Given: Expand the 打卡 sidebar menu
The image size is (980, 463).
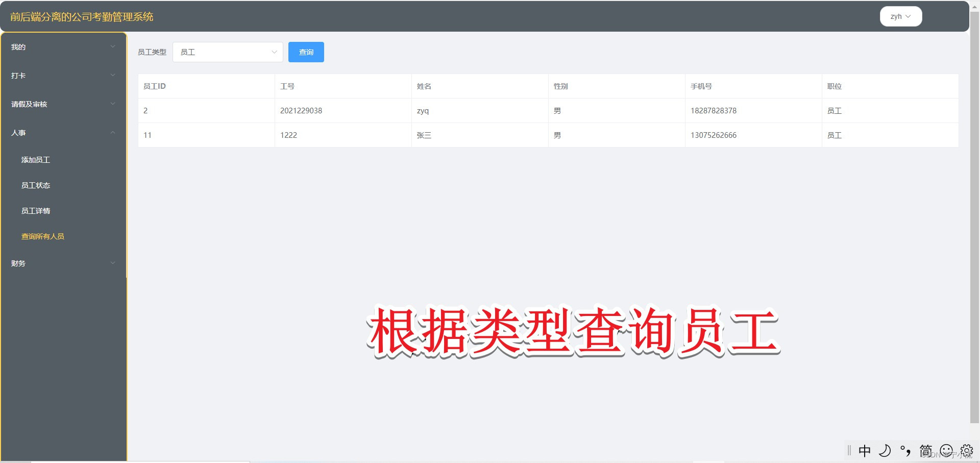Looking at the screenshot, I should pyautogui.click(x=63, y=76).
